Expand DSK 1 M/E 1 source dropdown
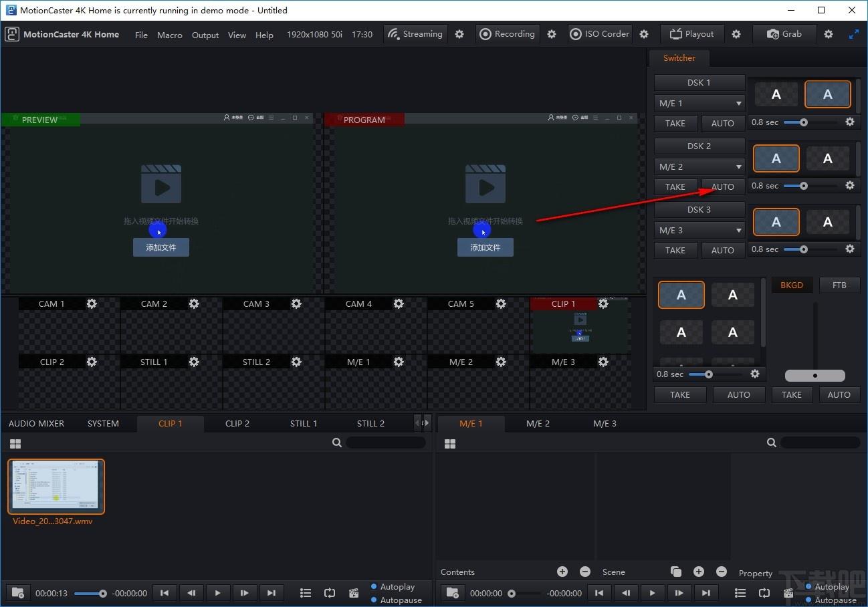Viewport: 868px width, 607px height. tap(699, 104)
